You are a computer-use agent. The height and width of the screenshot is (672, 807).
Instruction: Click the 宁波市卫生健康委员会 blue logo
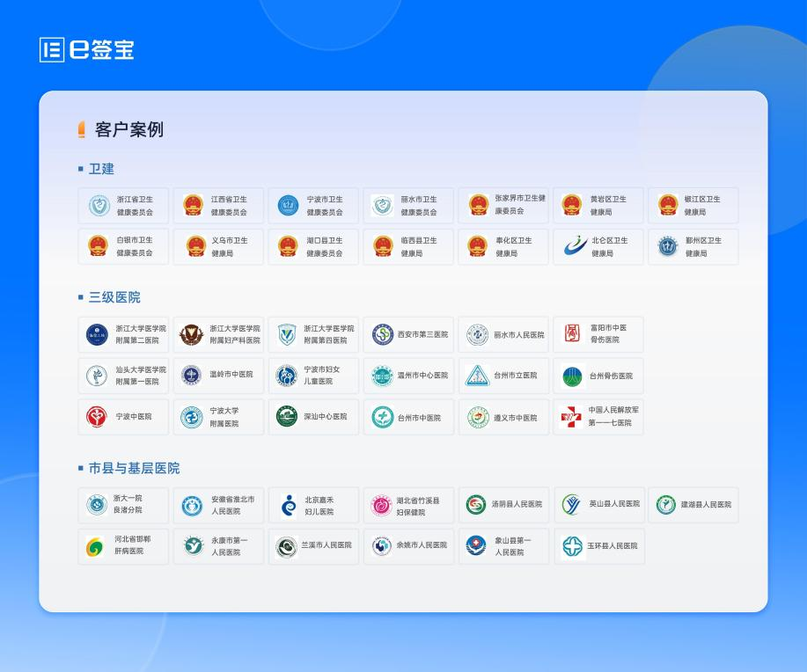289,206
